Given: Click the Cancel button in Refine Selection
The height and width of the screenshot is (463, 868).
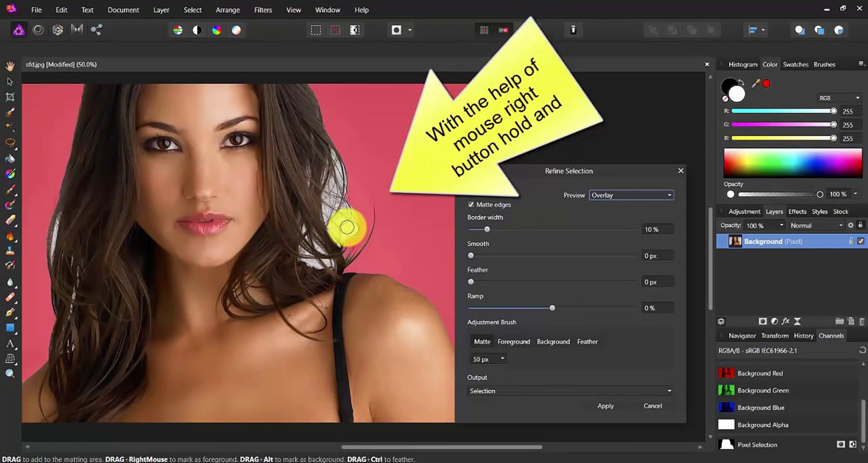Looking at the screenshot, I should pos(652,406).
